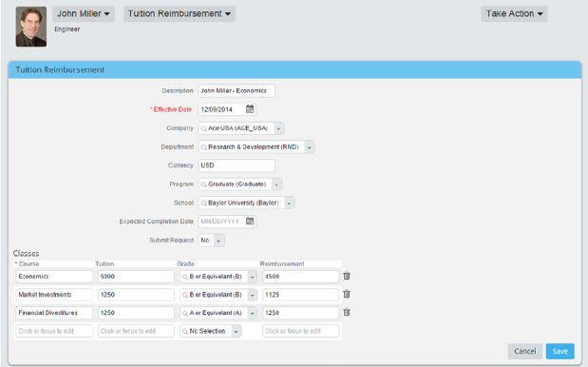Click the search icon in School field
This screenshot has height=367, width=588.
pyautogui.click(x=203, y=203)
